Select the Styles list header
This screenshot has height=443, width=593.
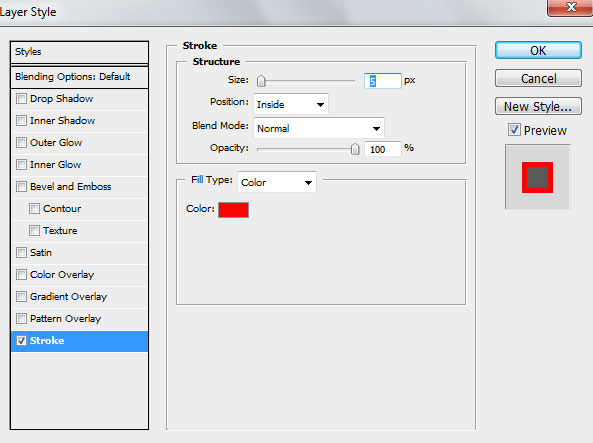pos(79,52)
